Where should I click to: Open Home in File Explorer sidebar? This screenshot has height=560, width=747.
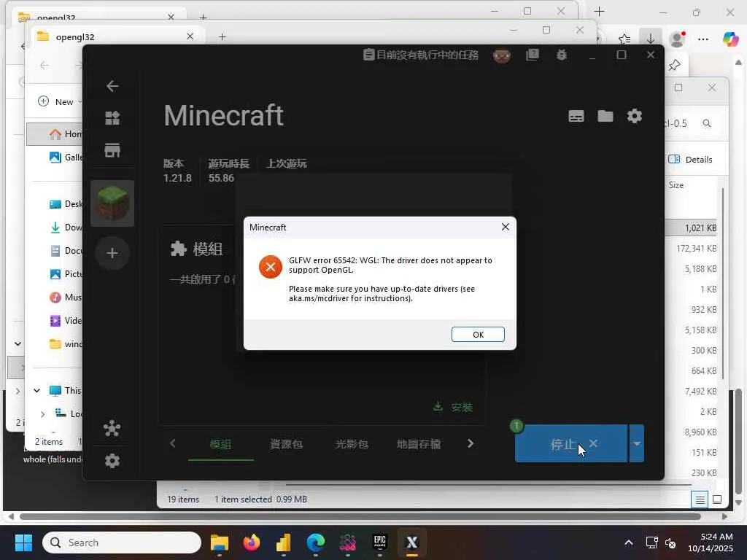54,134
